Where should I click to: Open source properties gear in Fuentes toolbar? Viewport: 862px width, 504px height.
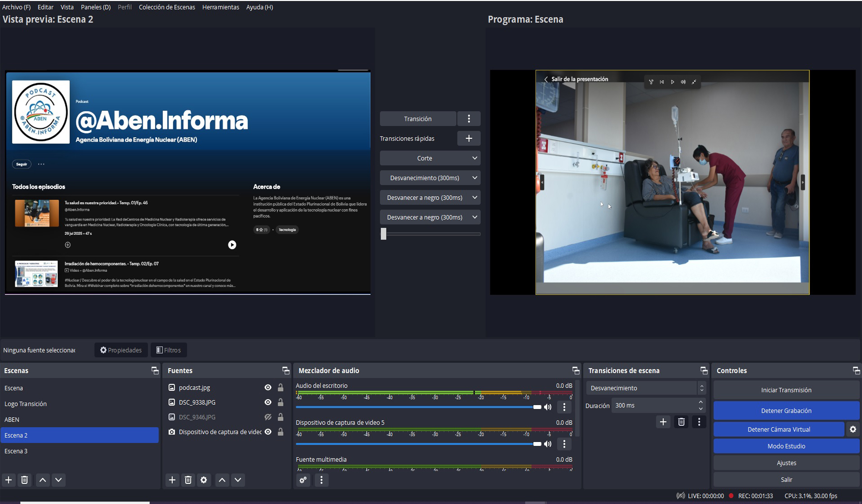pyautogui.click(x=204, y=480)
